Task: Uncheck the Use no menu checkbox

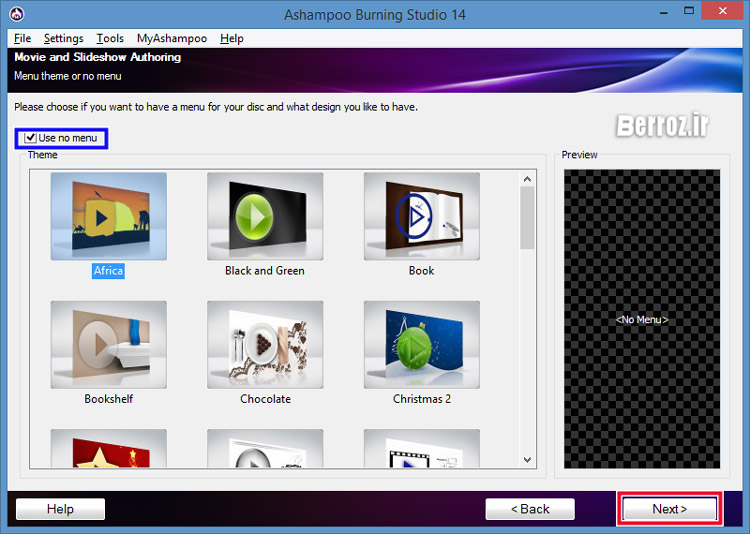Action: [31, 138]
